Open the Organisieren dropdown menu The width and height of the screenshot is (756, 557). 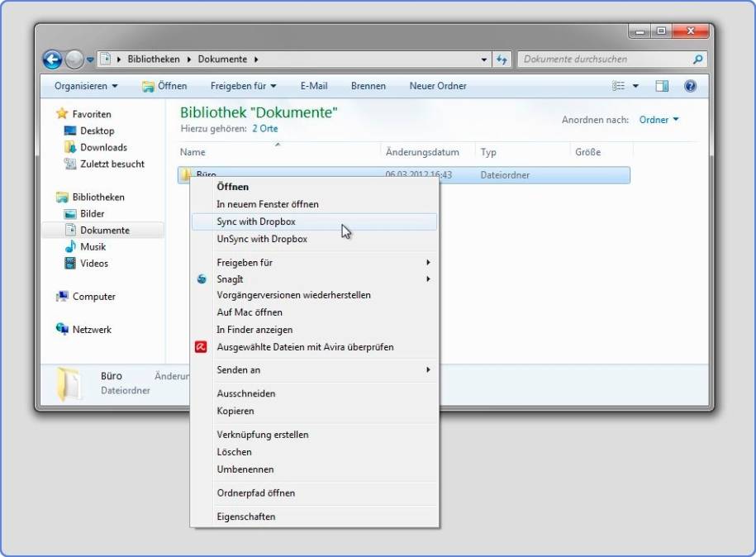click(86, 86)
